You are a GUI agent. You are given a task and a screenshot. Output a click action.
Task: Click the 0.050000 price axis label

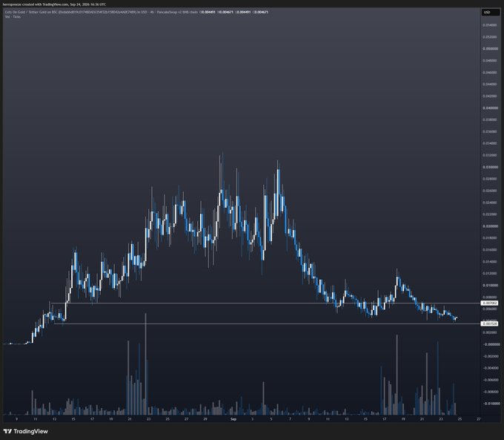[x=490, y=49]
